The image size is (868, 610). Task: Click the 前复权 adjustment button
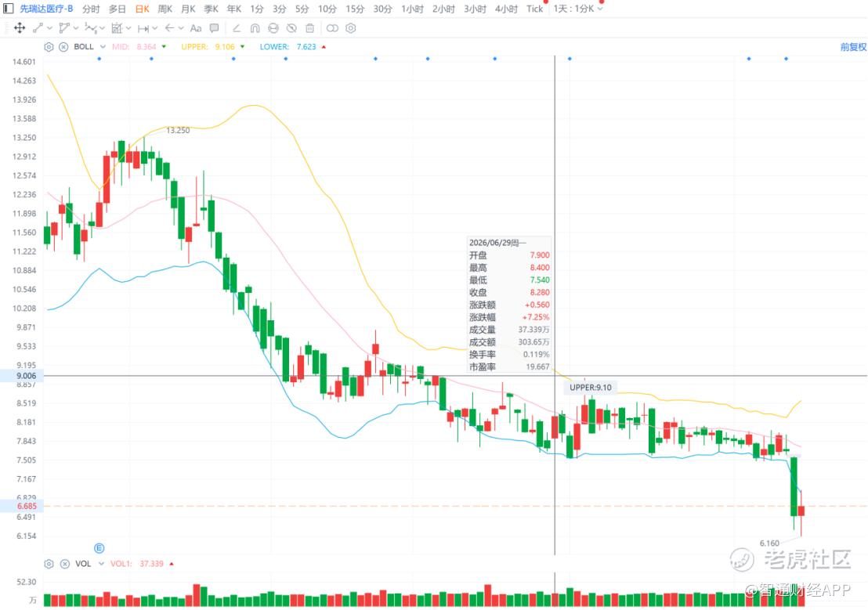(853, 47)
